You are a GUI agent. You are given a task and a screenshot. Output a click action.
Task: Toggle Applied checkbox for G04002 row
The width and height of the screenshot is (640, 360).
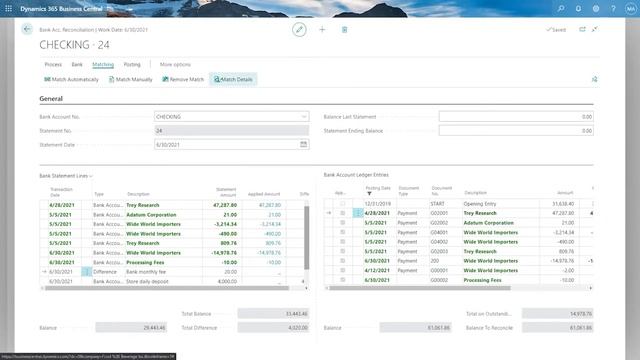tap(342, 242)
